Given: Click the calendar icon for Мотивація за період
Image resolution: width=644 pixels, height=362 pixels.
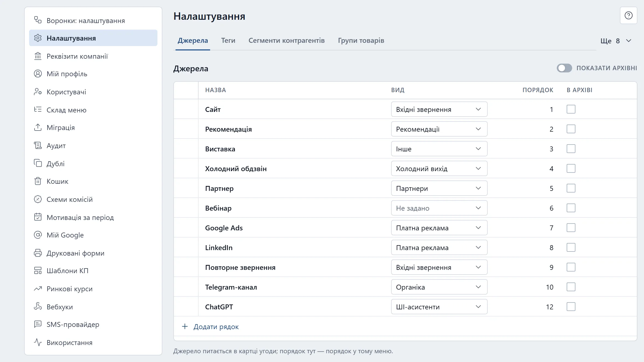Looking at the screenshot, I should click(38, 217).
